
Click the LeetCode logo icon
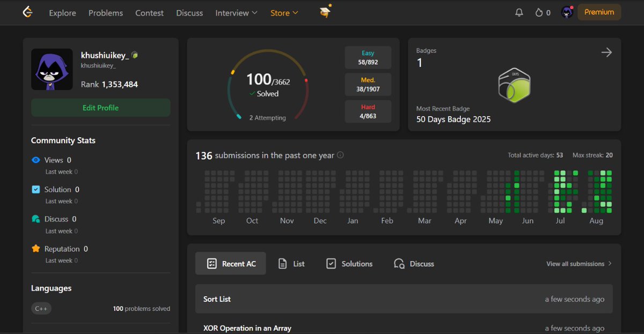pyautogui.click(x=27, y=12)
